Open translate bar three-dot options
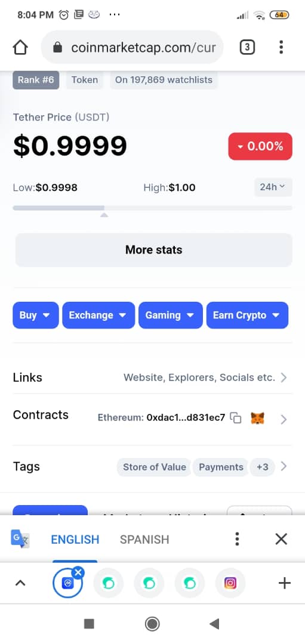Screen dimensions: 305x644 click(237, 539)
